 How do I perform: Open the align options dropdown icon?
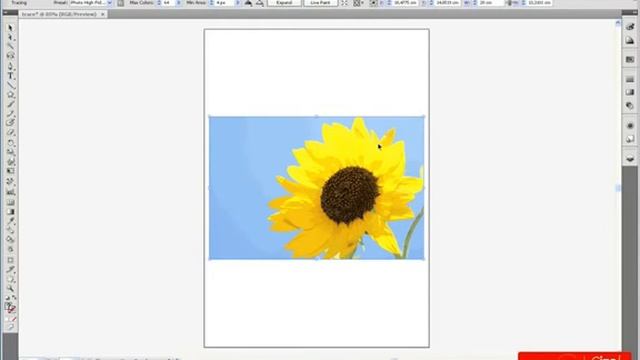(358, 3)
